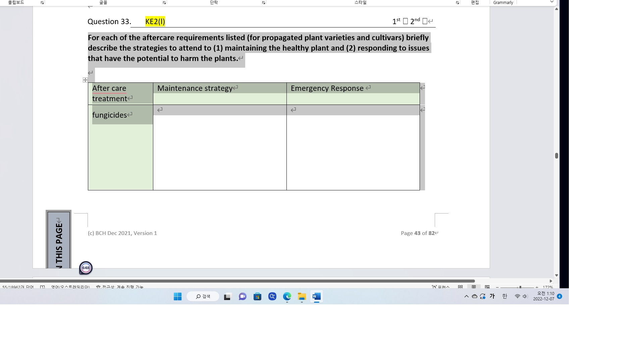This screenshot has width=644, height=362.
Task: Click Grammarly in the ribbon
Action: [x=503, y=2]
